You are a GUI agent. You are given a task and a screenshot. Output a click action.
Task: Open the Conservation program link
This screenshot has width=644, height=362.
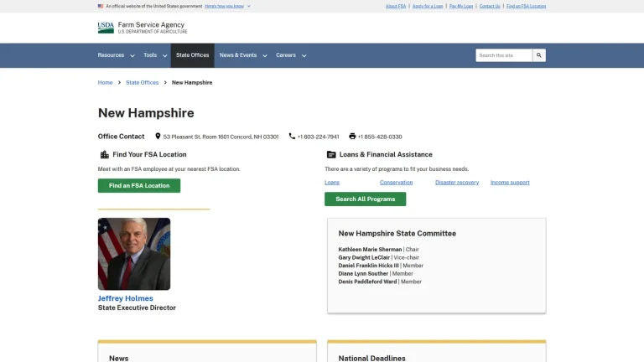click(x=397, y=182)
